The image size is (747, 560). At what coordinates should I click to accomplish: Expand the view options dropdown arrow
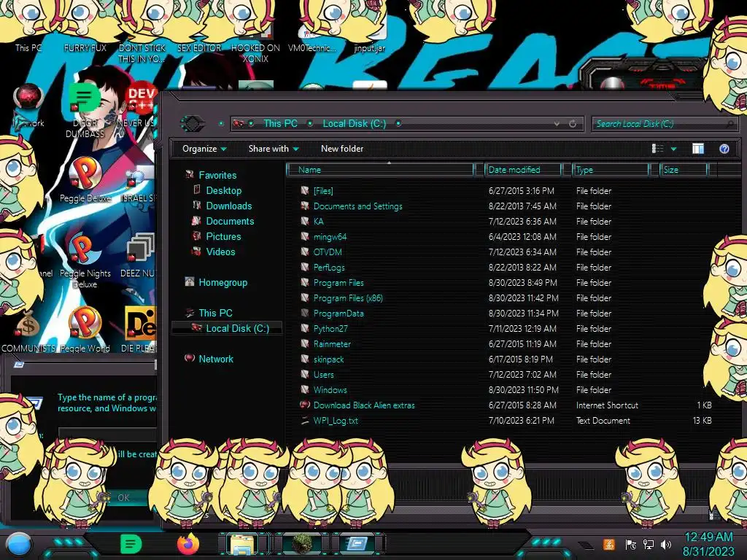[x=673, y=149]
